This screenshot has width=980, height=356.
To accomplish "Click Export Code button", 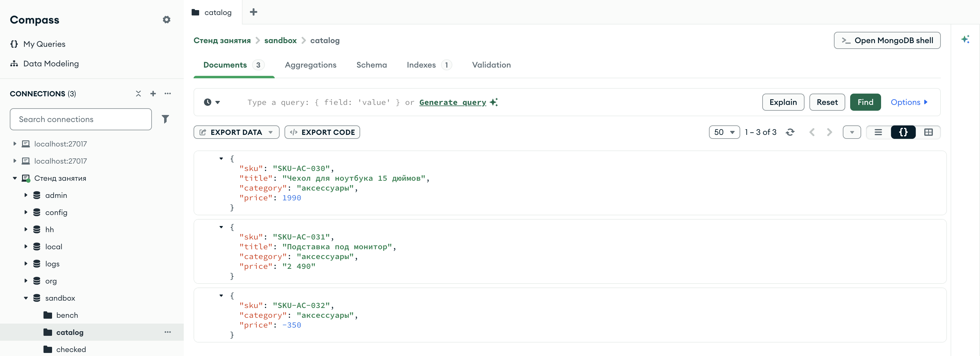I will click(x=322, y=132).
